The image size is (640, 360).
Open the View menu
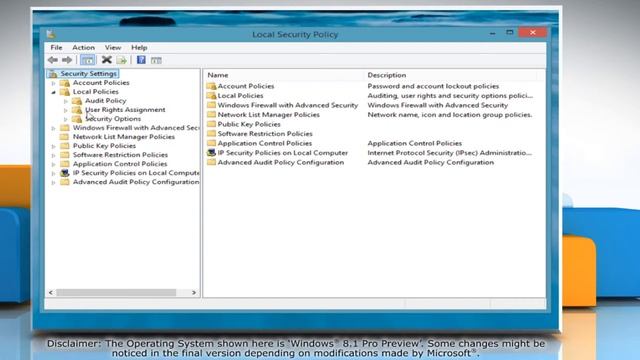[x=113, y=48]
